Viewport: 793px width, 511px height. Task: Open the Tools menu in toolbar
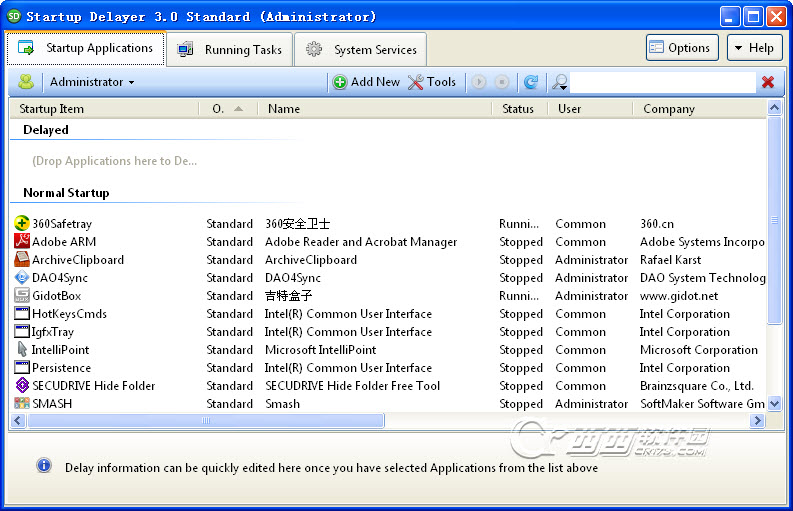(432, 82)
